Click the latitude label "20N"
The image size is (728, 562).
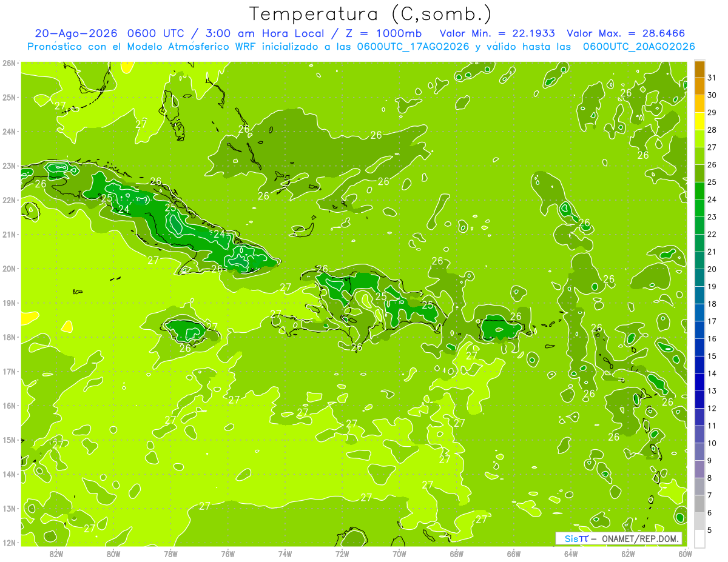click(9, 269)
